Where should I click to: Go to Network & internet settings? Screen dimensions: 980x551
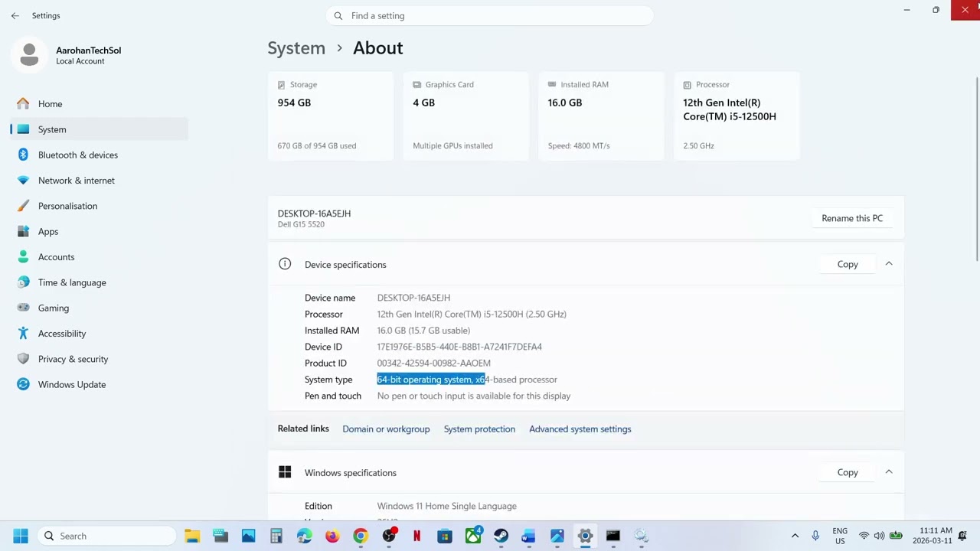100,181
